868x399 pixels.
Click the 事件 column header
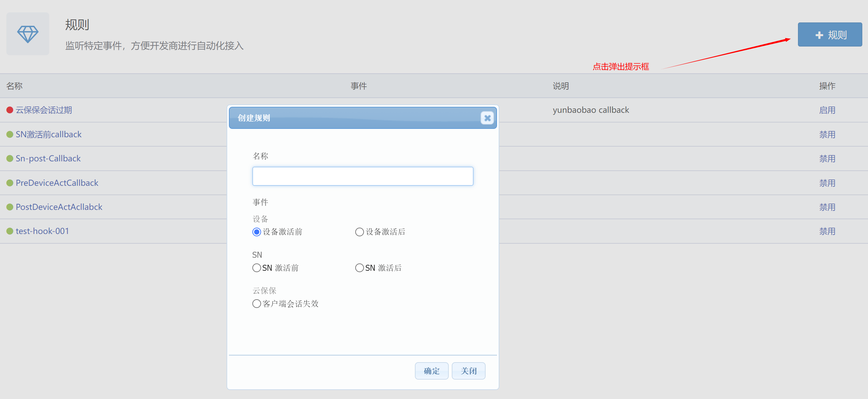[x=359, y=86]
